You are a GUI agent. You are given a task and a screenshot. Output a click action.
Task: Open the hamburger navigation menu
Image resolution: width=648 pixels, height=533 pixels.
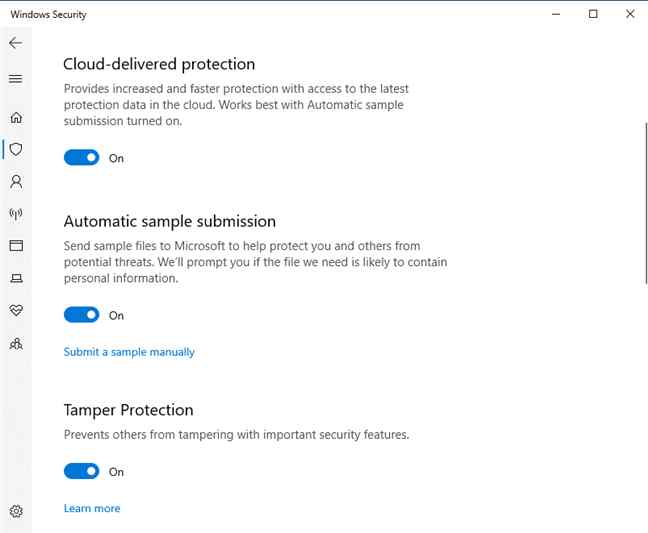coord(16,79)
